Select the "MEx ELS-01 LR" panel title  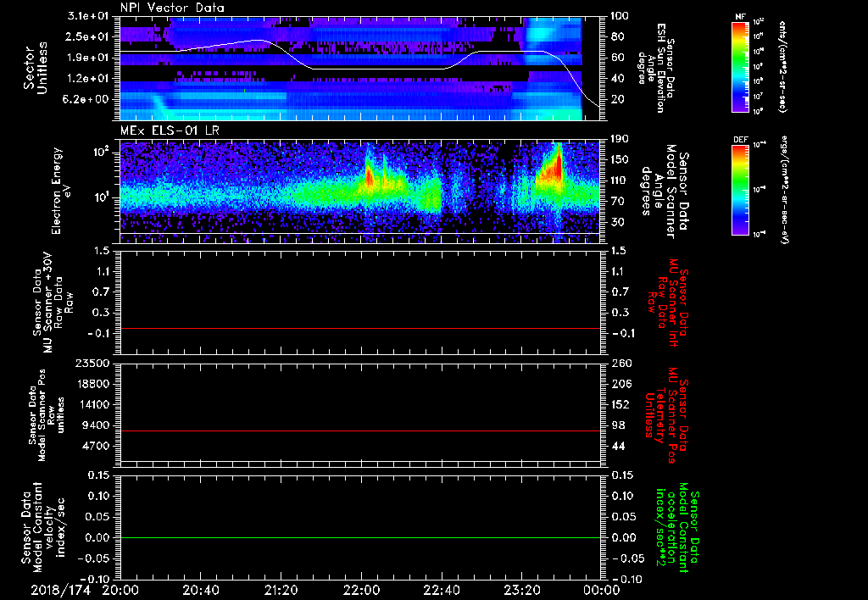[x=169, y=131]
